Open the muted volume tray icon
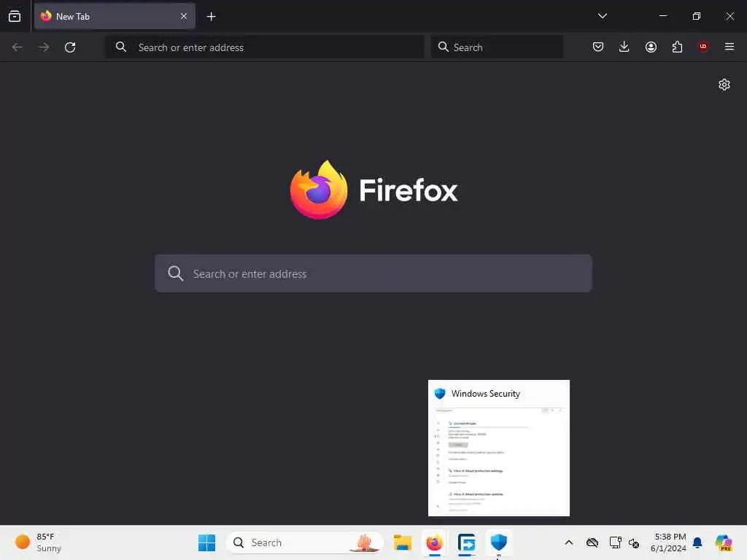Image resolution: width=747 pixels, height=560 pixels. tap(634, 542)
